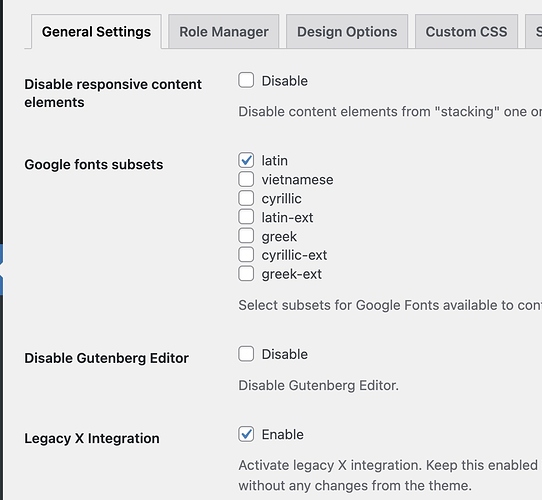This screenshot has width=542, height=500.
Task: Tick Disable responsive content elements checkbox
Action: coord(246,80)
